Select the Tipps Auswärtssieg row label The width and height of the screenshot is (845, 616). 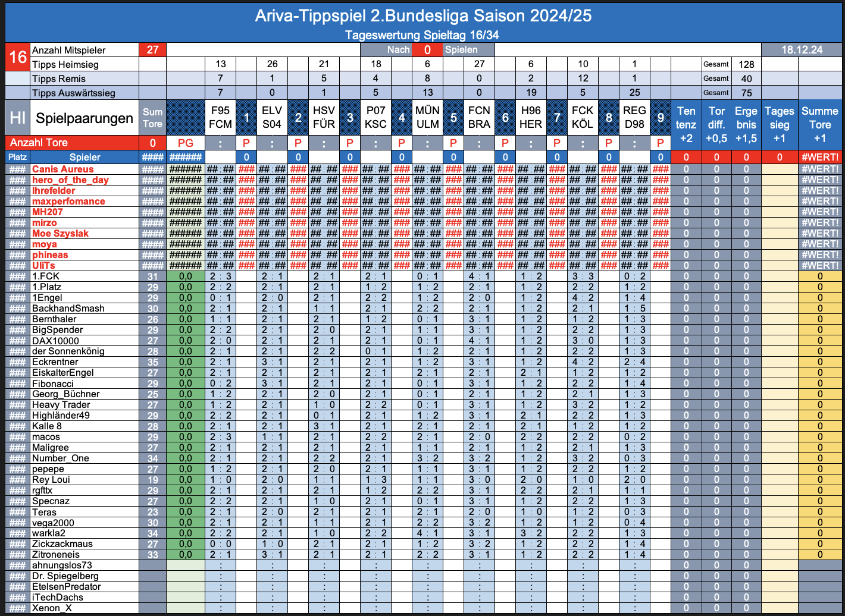(x=74, y=93)
